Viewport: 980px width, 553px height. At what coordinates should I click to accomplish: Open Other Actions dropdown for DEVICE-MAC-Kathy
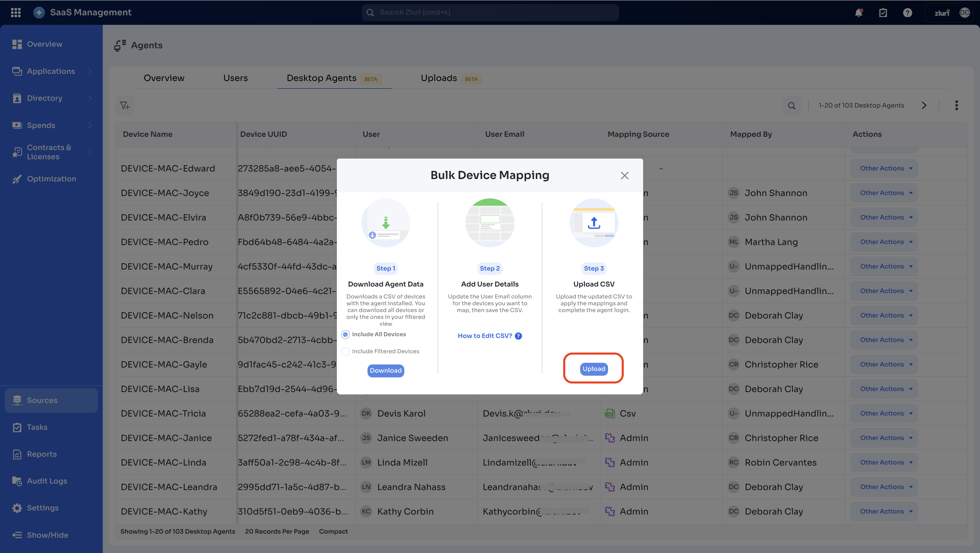coord(886,511)
